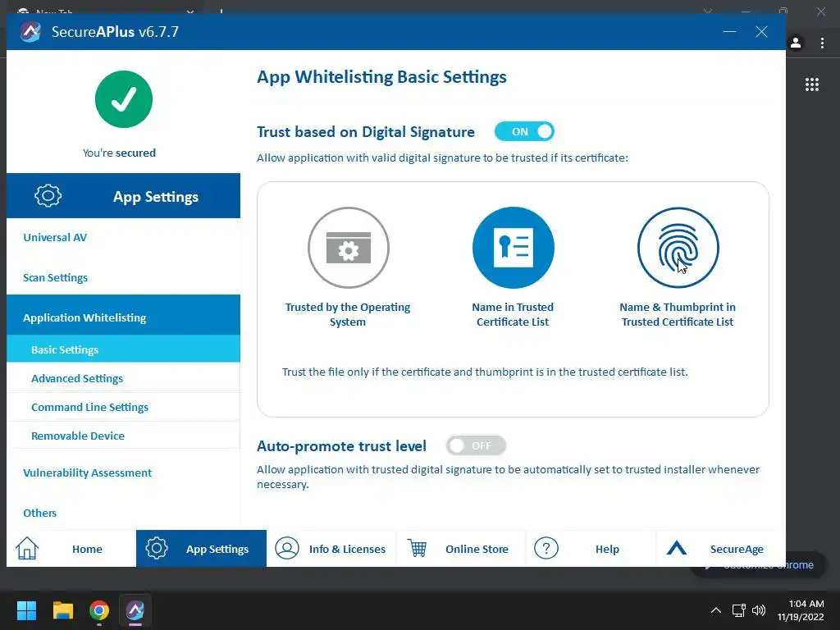Viewport: 840px width, 630px height.
Task: Click 'Name in Trusted Certificate List' label
Action: coord(513,314)
